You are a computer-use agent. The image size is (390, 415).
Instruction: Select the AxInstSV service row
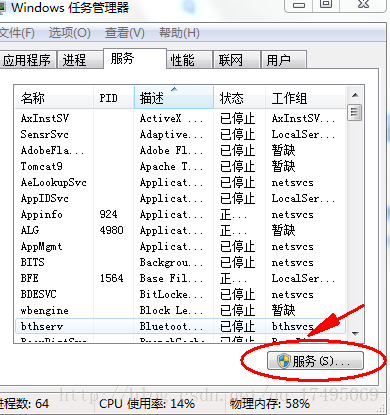pyautogui.click(x=180, y=118)
